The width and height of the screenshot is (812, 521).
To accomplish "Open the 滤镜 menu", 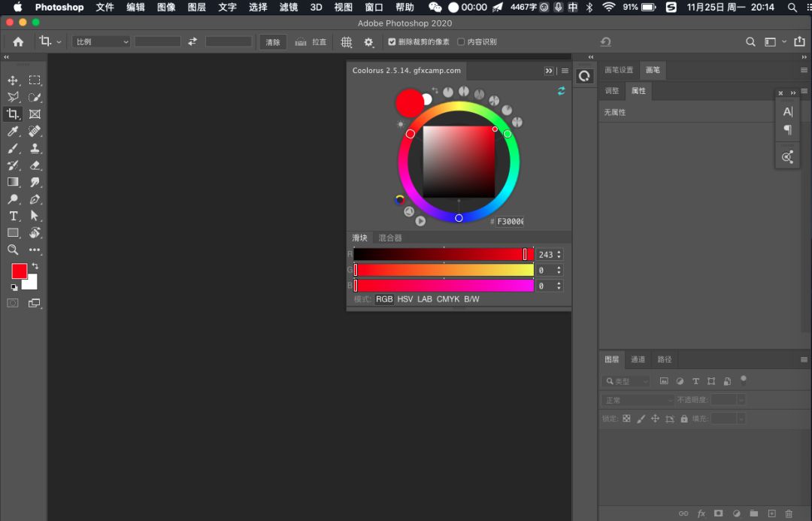I will 289,8.
